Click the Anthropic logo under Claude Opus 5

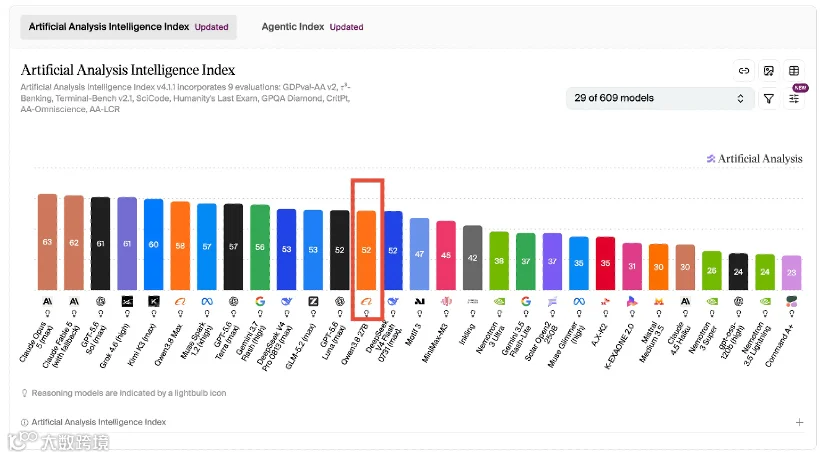48,301
